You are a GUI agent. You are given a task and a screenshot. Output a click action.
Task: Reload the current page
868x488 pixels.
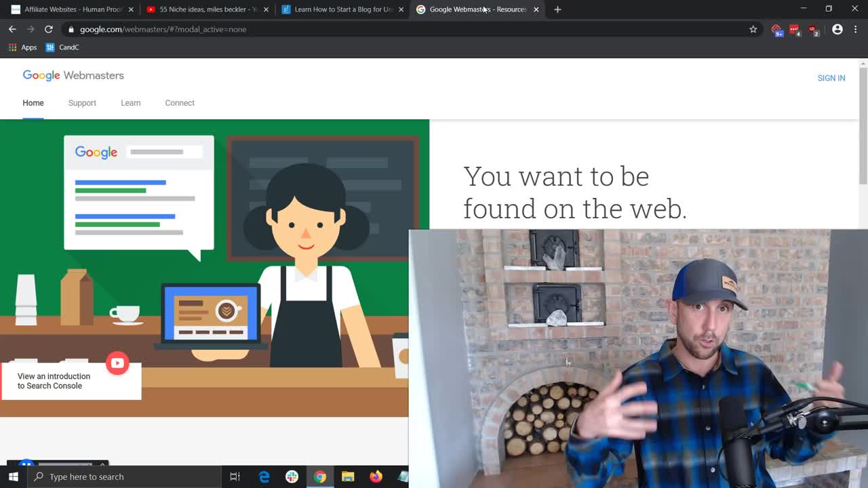click(49, 29)
